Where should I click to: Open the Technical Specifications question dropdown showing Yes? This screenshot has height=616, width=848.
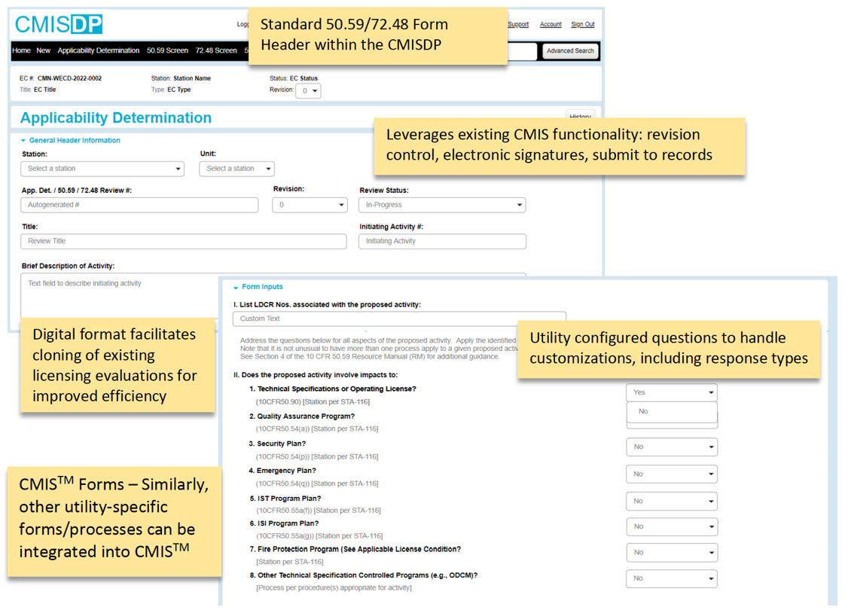click(672, 392)
